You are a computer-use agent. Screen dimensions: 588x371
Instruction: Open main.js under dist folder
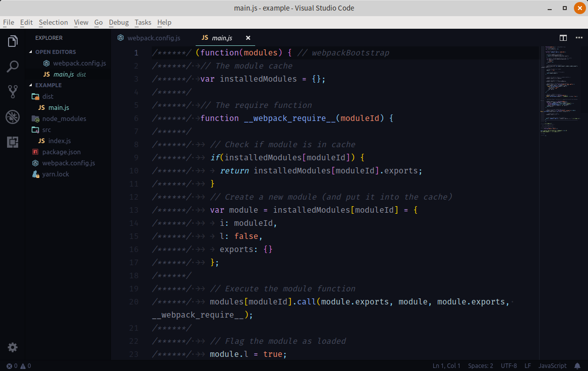[58, 107]
